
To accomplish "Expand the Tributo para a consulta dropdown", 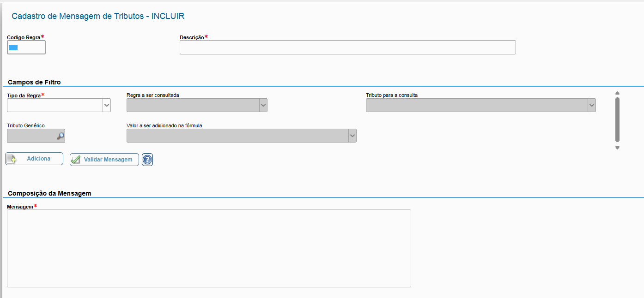I will click(x=591, y=106).
